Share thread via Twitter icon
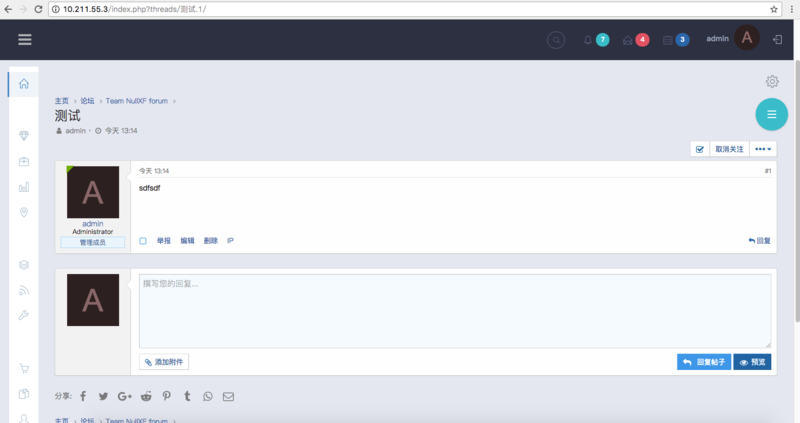This screenshot has height=423, width=800. pos(103,397)
